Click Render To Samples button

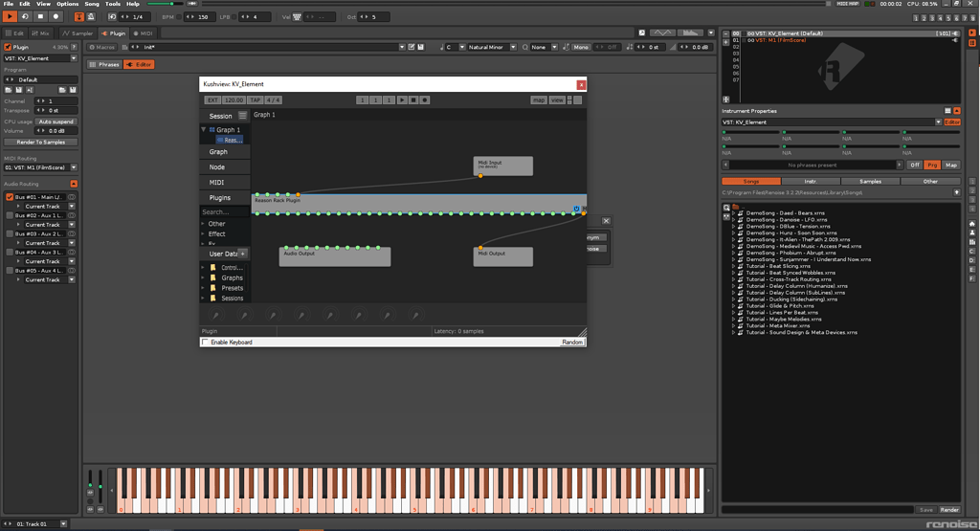pos(40,142)
